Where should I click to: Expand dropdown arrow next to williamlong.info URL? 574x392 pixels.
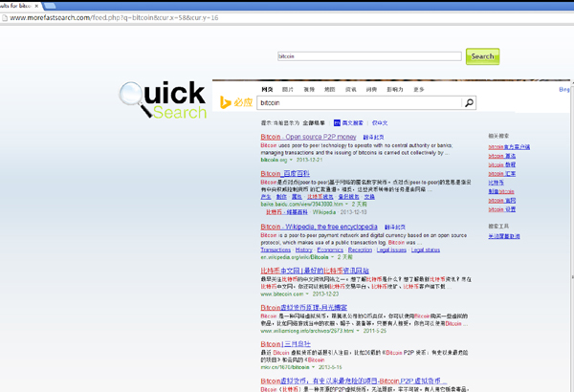[358, 331]
